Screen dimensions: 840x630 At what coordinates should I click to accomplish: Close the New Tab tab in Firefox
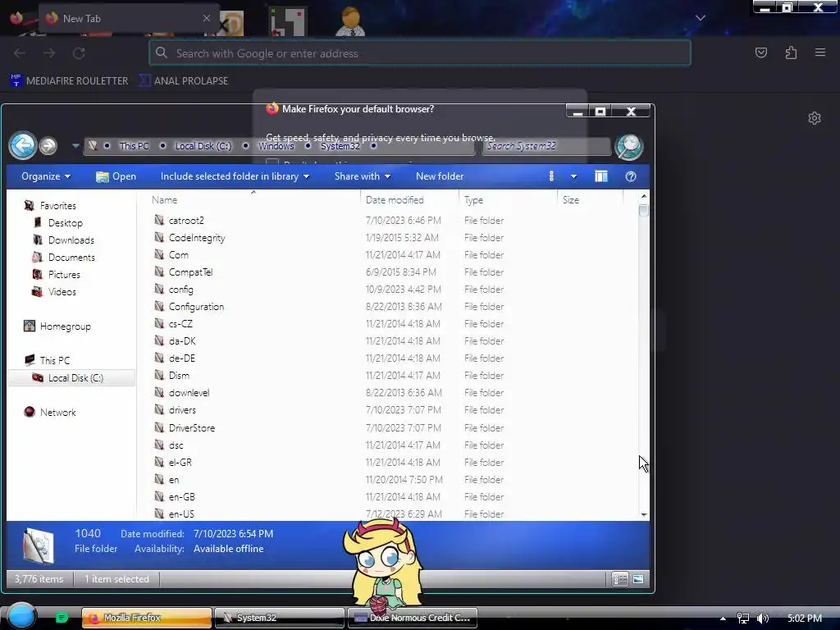click(x=207, y=18)
